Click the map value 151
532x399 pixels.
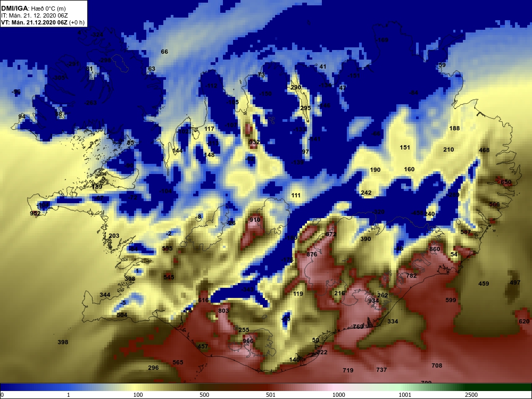(x=405, y=147)
